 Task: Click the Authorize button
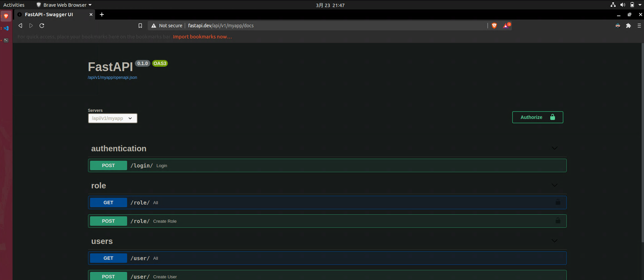tap(538, 117)
